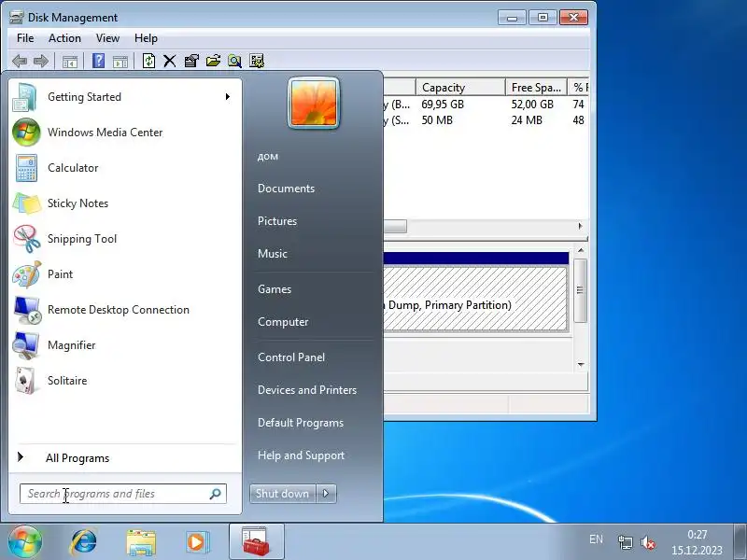The height and width of the screenshot is (560, 747).
Task: Open Devices and Printers
Action: tap(307, 390)
